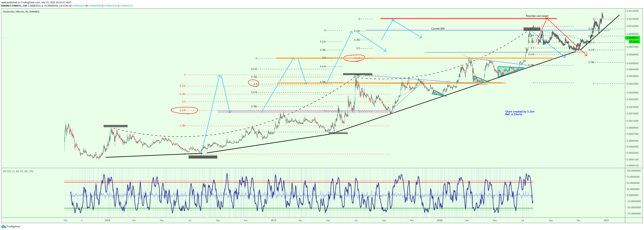This screenshot has height=230, width=644.
Task: Click the O:0.00082820 open value in header
Action: [77, 6]
